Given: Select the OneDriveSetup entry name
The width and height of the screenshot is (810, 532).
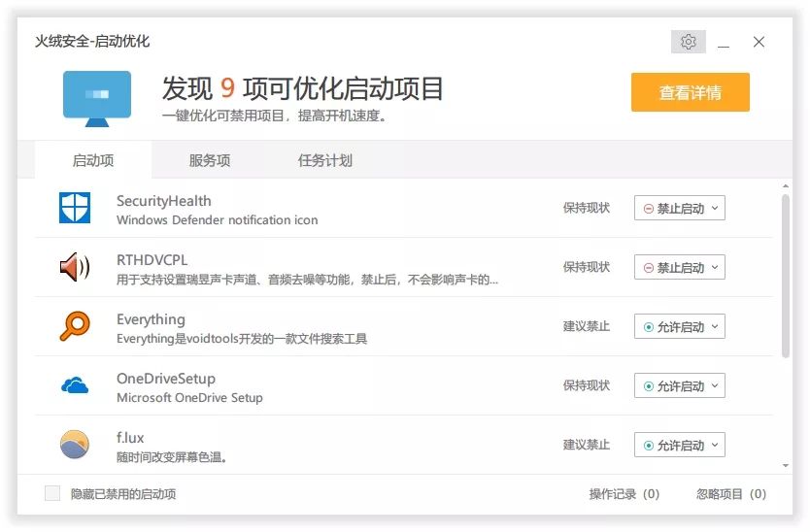Looking at the screenshot, I should 166,379.
